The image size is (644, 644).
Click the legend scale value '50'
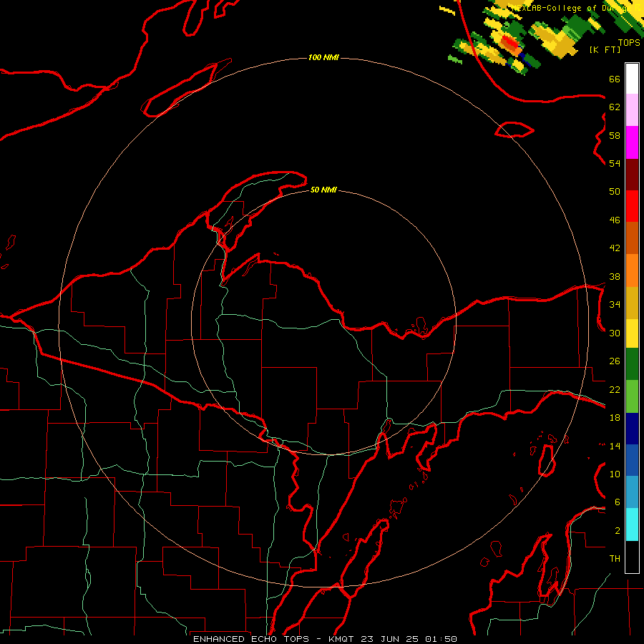coord(615,192)
